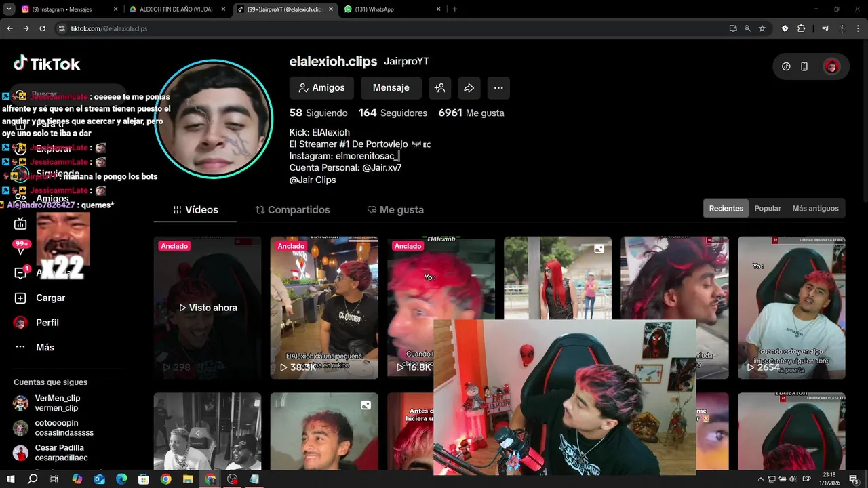Screen dimensions: 868x488
Task: Click the 6961 Me gusta count
Action: coord(471,113)
